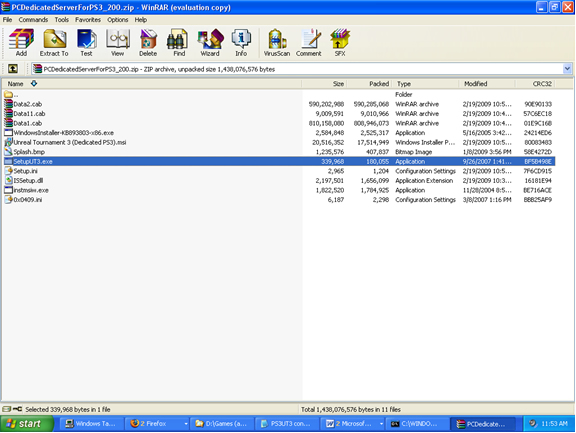Sort by Name column header
The image size is (576, 433).
tap(152, 84)
